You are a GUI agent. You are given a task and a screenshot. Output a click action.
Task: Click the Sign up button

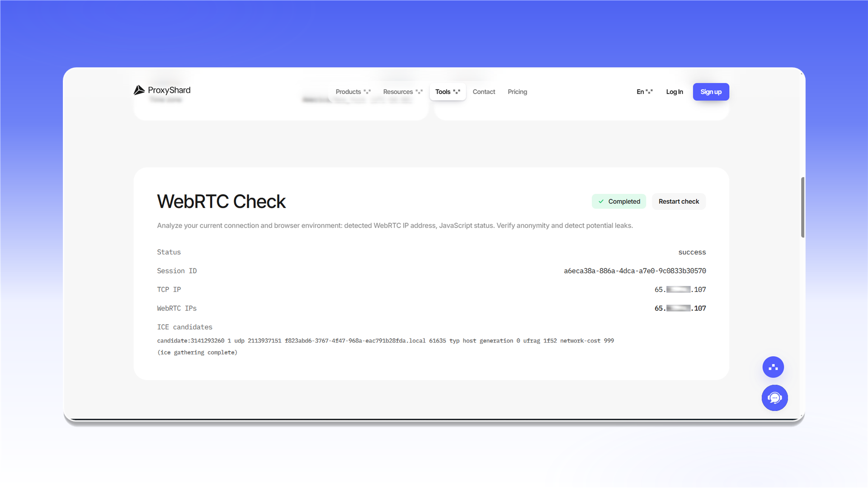pos(711,92)
